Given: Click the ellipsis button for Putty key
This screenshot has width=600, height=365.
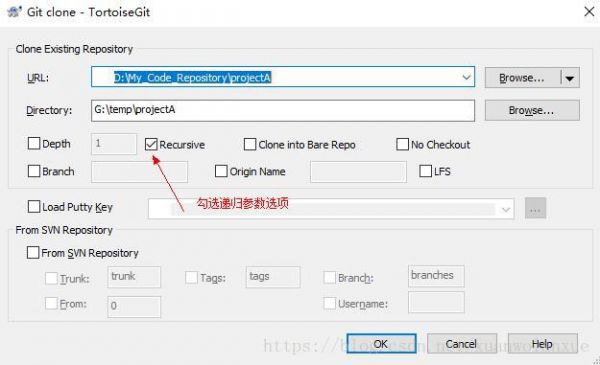Looking at the screenshot, I should tap(535, 209).
